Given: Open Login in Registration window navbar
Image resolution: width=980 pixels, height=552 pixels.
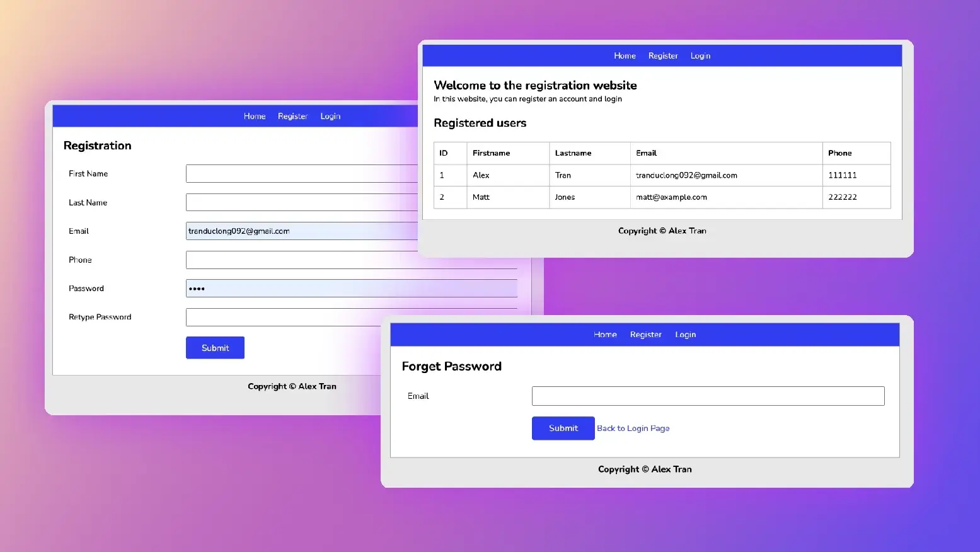Looking at the screenshot, I should point(330,116).
